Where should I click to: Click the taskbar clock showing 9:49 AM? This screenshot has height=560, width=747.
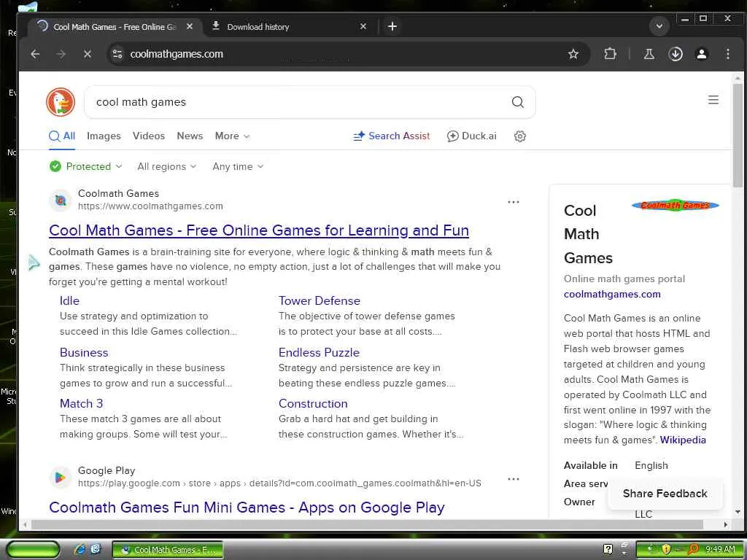[720, 550]
